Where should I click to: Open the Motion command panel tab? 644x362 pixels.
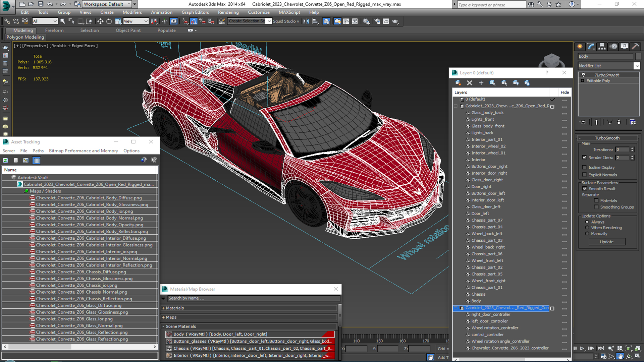[x=613, y=46]
